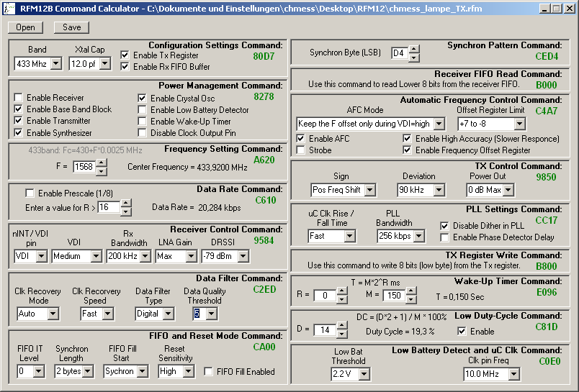Click Wake-Up M field showing 150
This screenshot has width=579, height=392.
[x=395, y=296]
